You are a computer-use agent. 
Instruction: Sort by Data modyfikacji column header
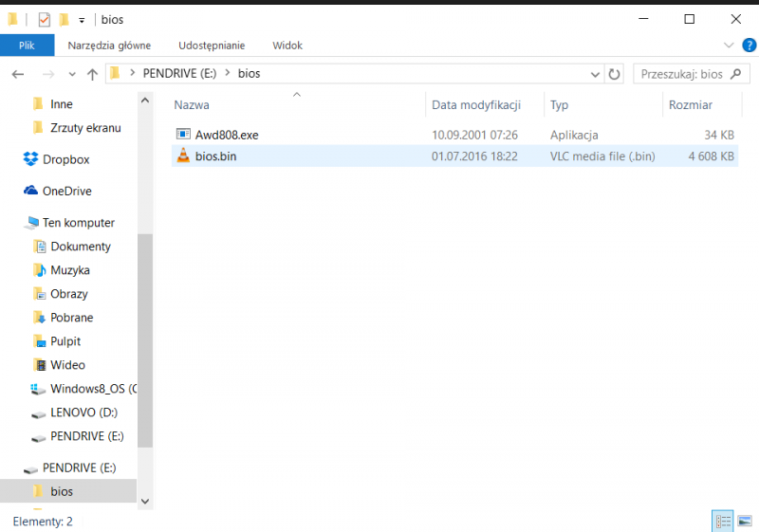click(476, 105)
